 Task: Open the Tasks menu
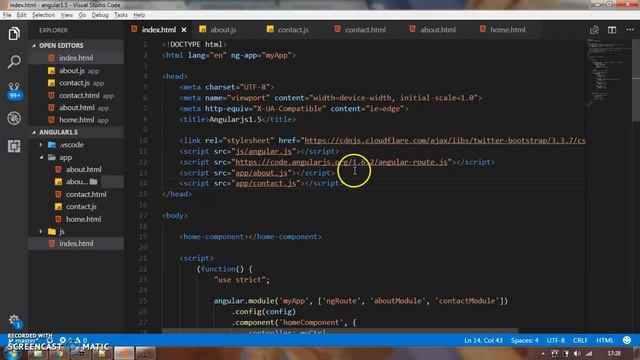pos(120,15)
